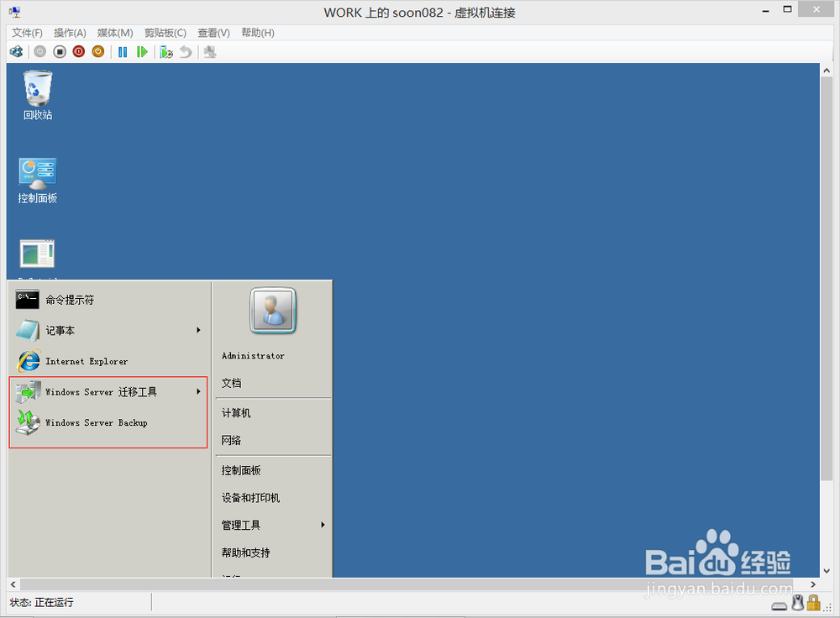This screenshot has width=840, height=618.
Task: Send Ctrl+Alt+Del using toolbar icon
Action: pyautogui.click(x=17, y=52)
